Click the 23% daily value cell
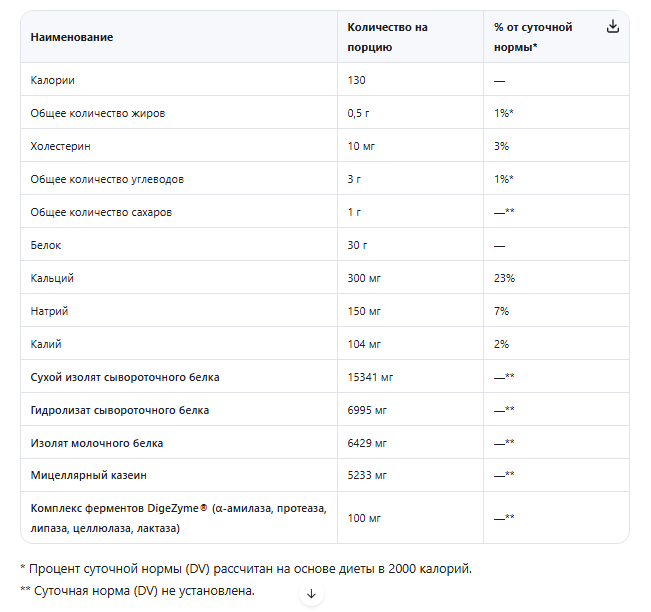This screenshot has width=651, height=612. click(504, 278)
